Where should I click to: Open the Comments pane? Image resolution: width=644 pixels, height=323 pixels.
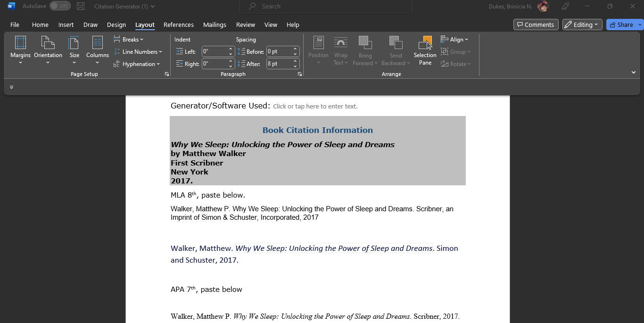click(x=536, y=25)
